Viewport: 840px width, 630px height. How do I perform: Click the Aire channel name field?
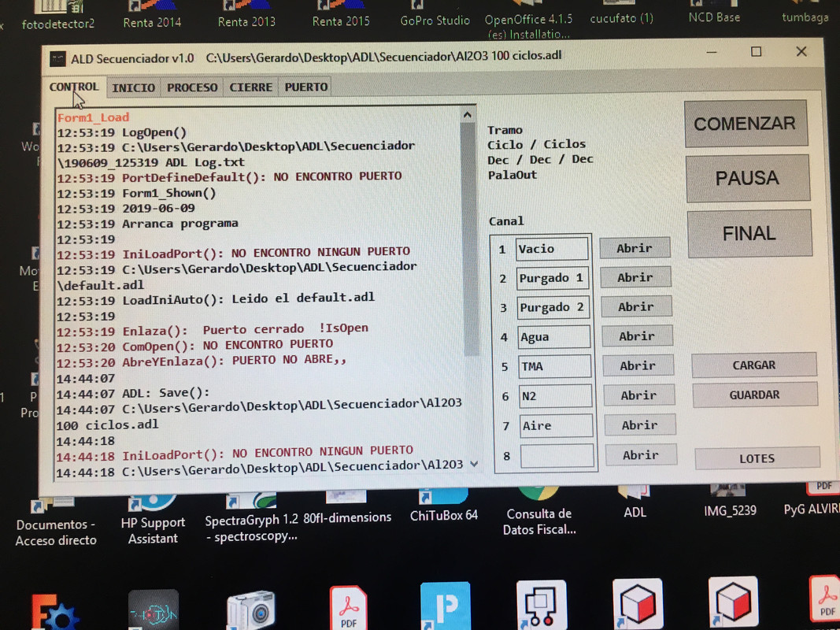click(557, 425)
